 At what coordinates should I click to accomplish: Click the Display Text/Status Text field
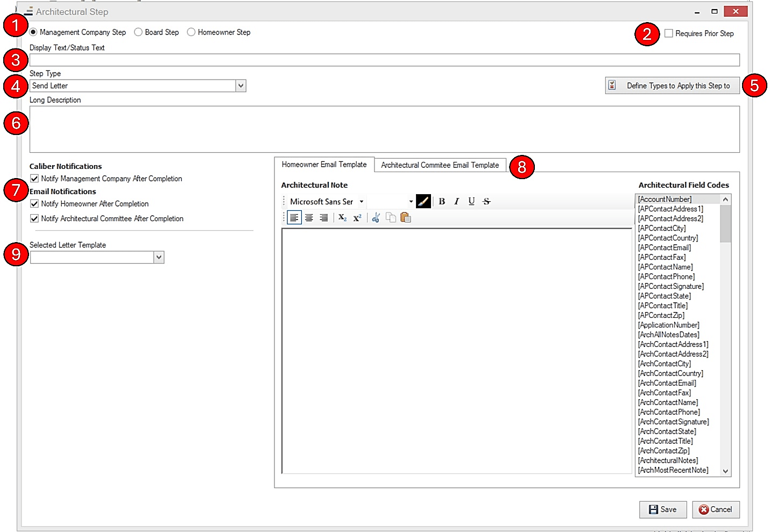pyautogui.click(x=385, y=60)
